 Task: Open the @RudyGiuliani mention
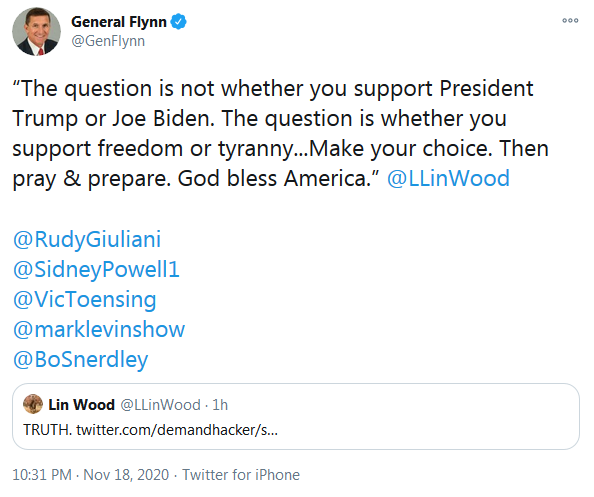coord(87,239)
